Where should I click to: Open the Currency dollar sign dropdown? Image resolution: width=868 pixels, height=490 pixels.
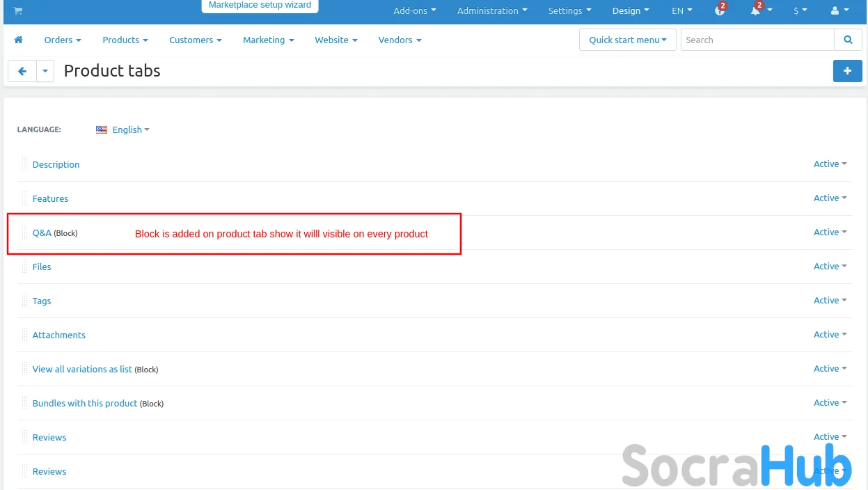click(x=800, y=11)
